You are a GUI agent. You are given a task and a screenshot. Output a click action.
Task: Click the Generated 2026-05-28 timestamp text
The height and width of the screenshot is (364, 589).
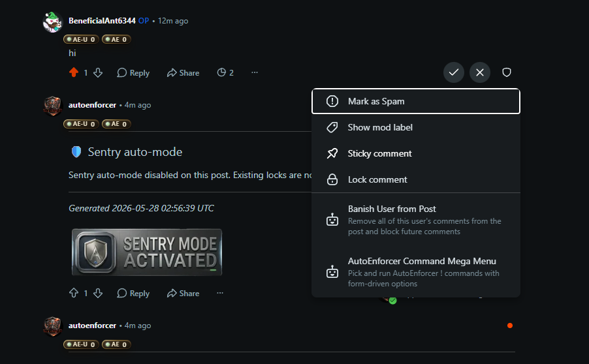point(141,208)
